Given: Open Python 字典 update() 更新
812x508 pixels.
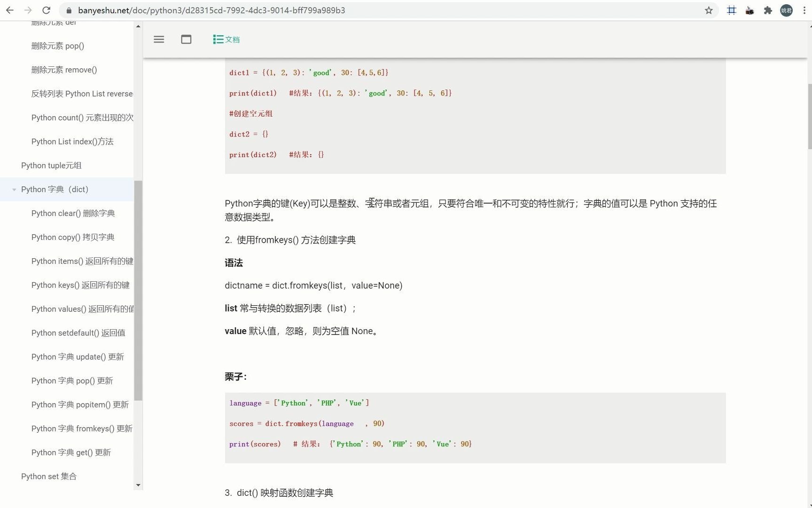Looking at the screenshot, I should (x=78, y=357).
